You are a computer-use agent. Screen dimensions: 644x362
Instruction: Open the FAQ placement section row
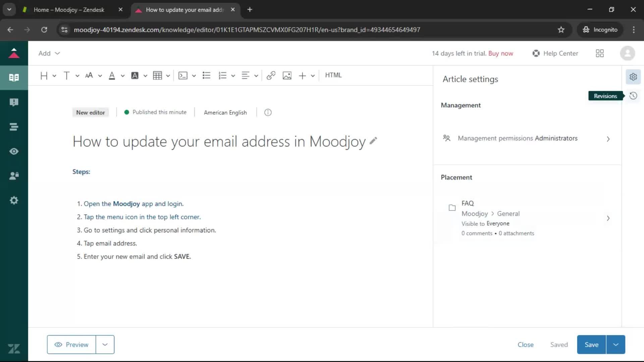click(527, 218)
